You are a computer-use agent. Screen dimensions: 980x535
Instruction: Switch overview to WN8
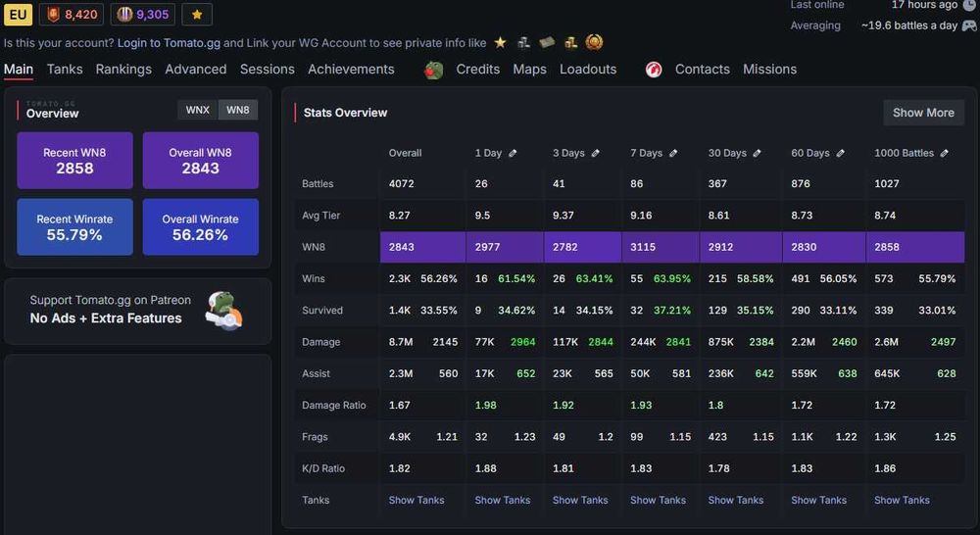(237, 110)
